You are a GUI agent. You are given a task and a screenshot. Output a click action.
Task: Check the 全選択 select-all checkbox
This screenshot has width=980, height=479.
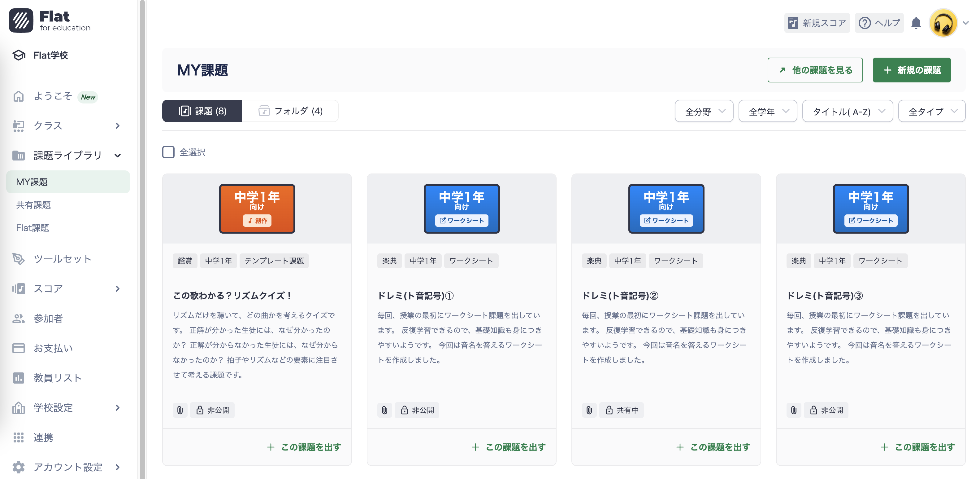pyautogui.click(x=168, y=152)
